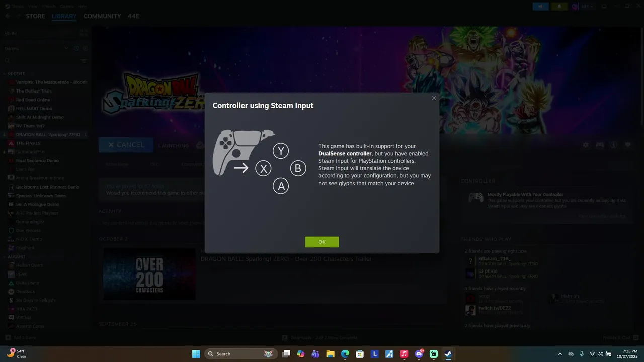Open game settings gear icon
Image resolution: width=644 pixels, height=362 pixels.
pyautogui.click(x=586, y=145)
